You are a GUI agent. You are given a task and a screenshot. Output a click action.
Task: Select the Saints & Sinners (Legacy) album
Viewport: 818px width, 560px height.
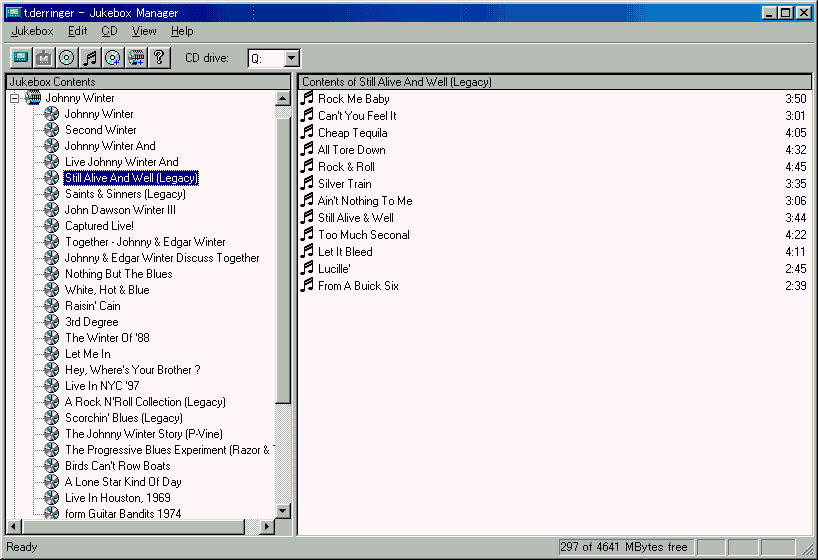click(x=125, y=194)
